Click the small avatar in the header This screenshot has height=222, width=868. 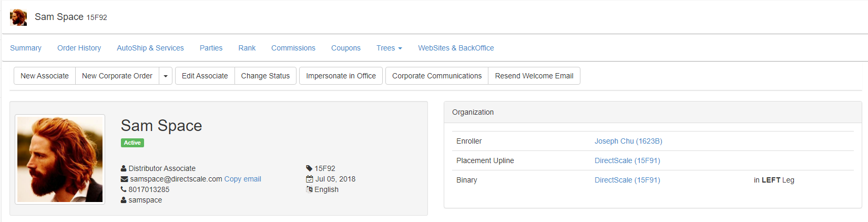coord(18,17)
